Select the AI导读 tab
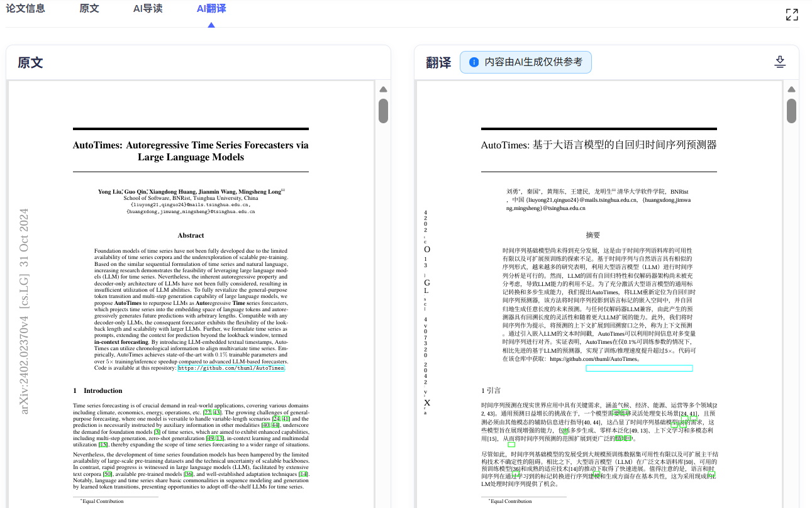This screenshot has height=508, width=812. [148, 9]
